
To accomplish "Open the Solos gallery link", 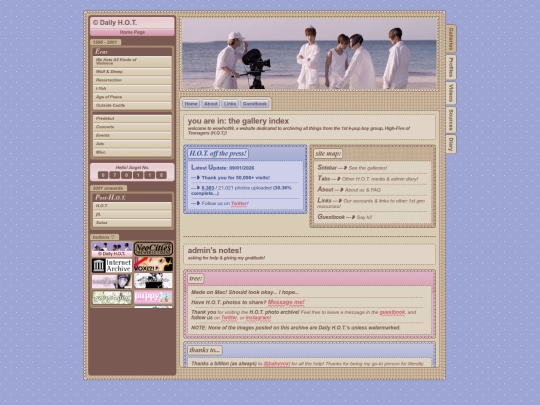I will (132, 223).
